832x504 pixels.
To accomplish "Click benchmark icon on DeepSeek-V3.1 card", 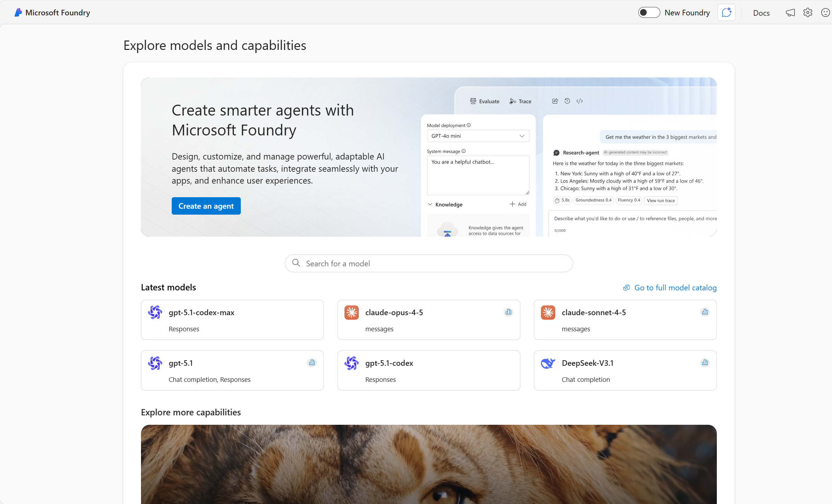I will 705,363.
